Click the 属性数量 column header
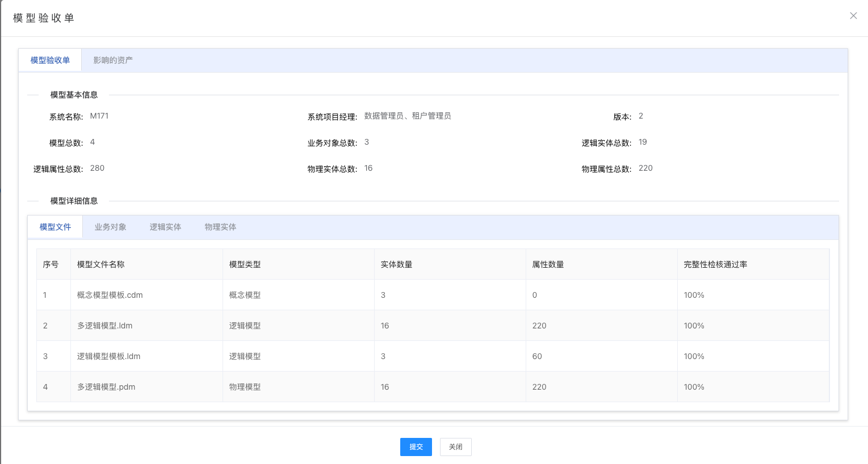 (547, 264)
